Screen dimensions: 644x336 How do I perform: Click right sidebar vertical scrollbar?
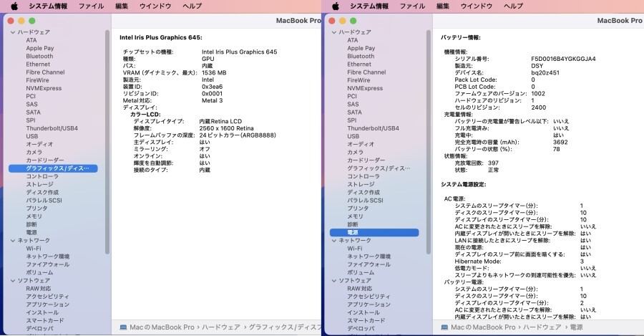pyautogui.click(x=429, y=142)
